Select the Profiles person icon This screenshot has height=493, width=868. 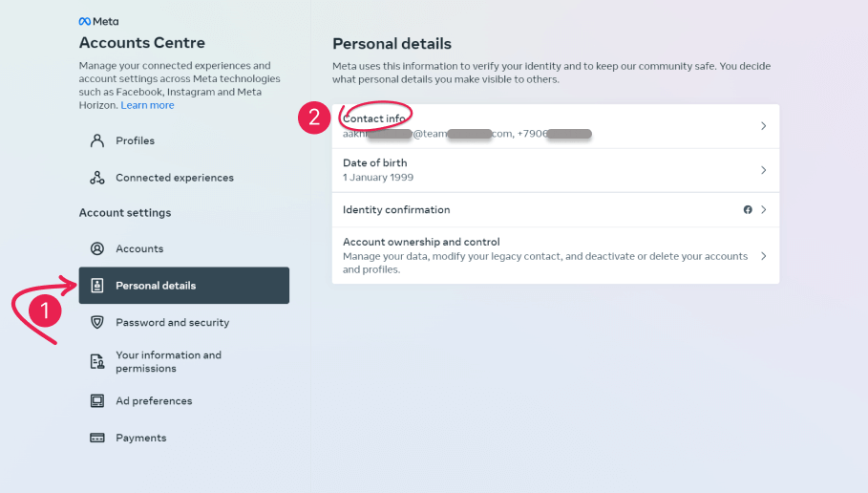[x=97, y=140]
